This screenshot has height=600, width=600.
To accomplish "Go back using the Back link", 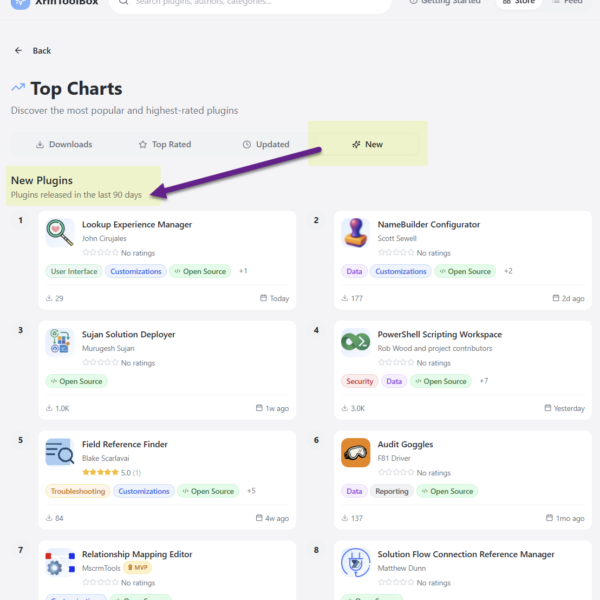I will pos(33,50).
